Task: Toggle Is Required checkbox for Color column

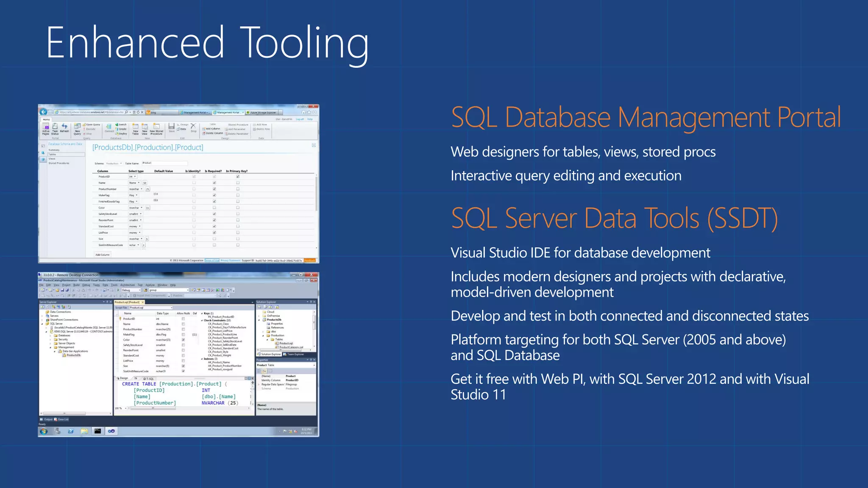Action: (x=214, y=208)
